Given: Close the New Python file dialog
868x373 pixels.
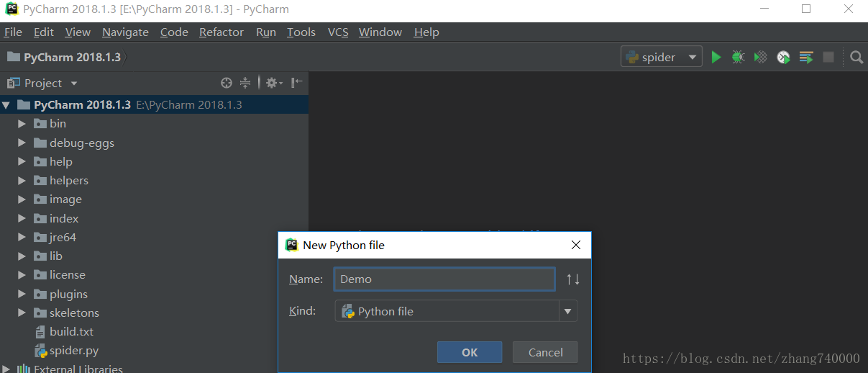Looking at the screenshot, I should [575, 245].
